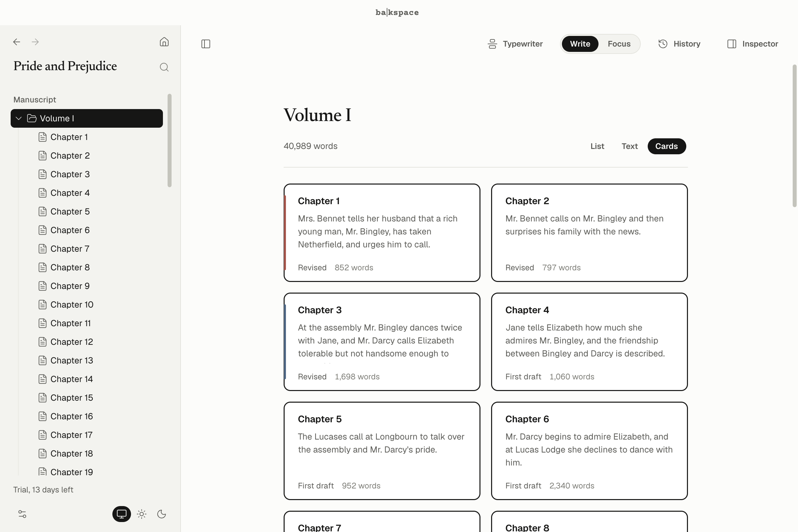This screenshot has width=798, height=532.
Task: Toggle the sidebar panel icon
Action: click(206, 44)
